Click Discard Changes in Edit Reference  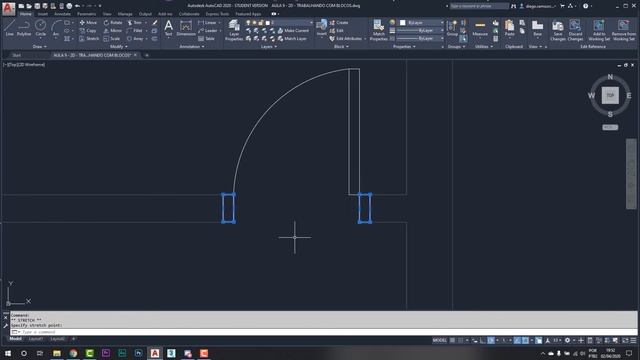click(x=575, y=30)
